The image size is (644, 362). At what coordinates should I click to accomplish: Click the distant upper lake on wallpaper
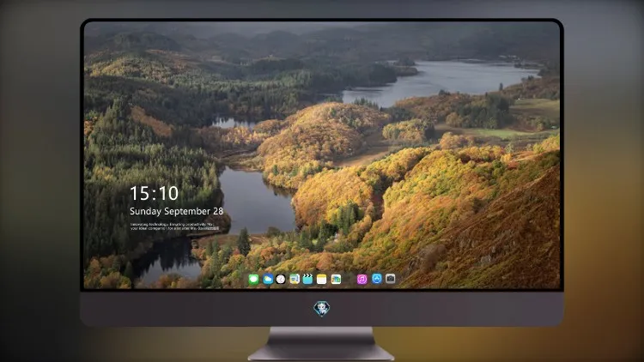coord(441,80)
